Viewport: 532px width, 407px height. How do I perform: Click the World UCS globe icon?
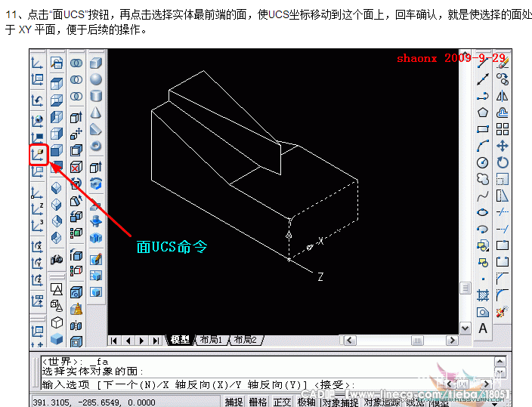(37, 121)
